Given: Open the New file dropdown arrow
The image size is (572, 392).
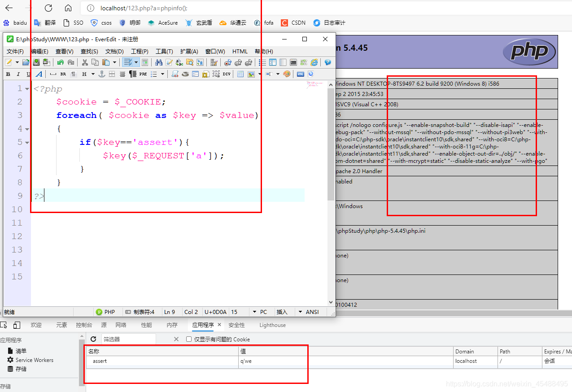Looking at the screenshot, I should click(17, 62).
